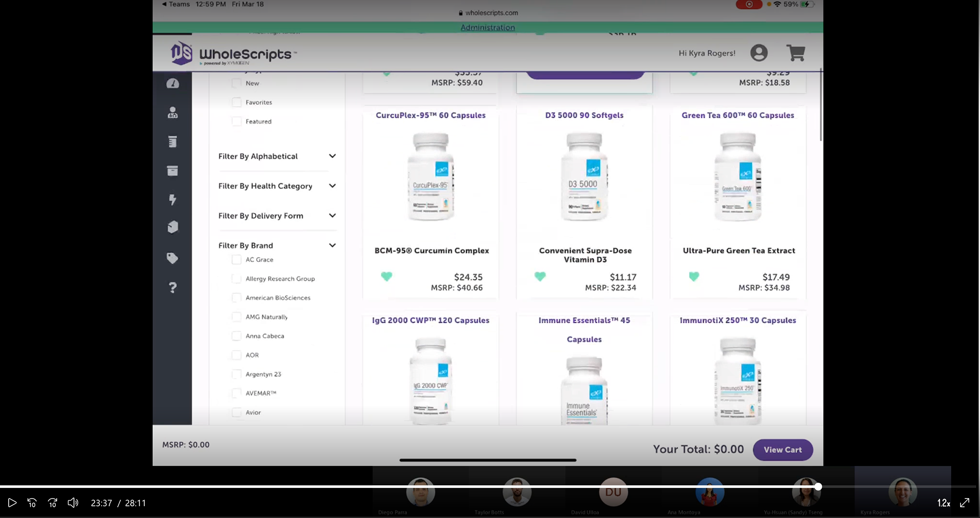Toggle the video volume speaker icon
The height and width of the screenshot is (518, 980).
click(x=73, y=503)
